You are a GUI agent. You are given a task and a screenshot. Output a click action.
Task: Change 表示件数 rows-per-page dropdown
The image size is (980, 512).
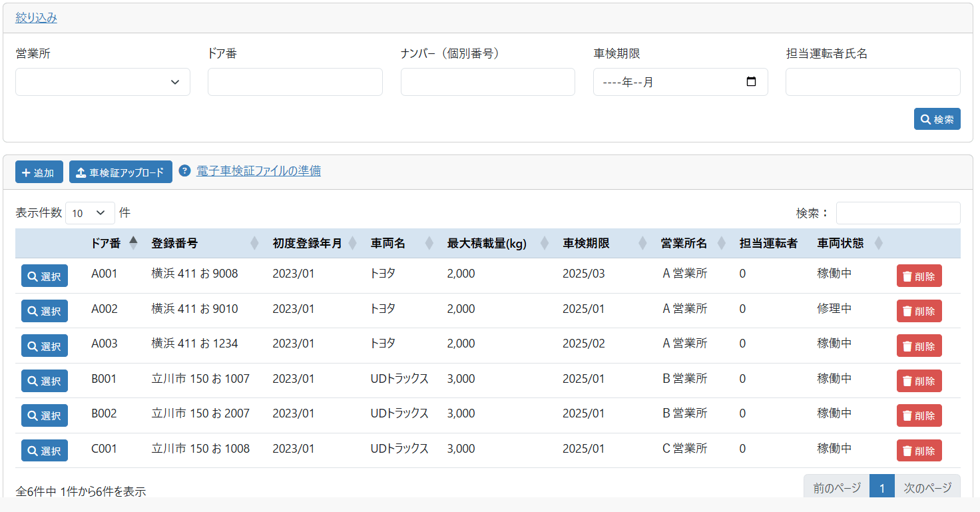[90, 213]
